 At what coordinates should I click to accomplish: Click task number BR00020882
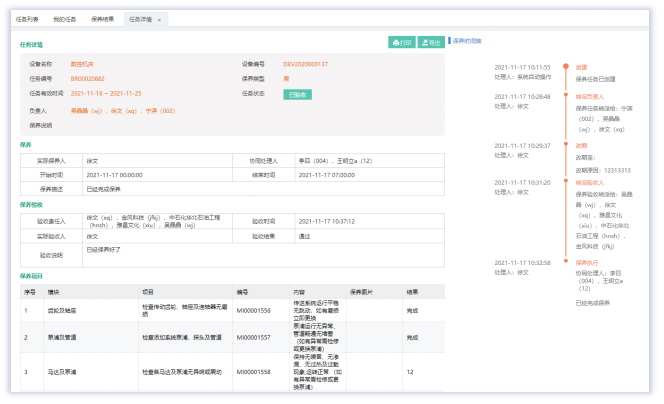[x=87, y=79]
